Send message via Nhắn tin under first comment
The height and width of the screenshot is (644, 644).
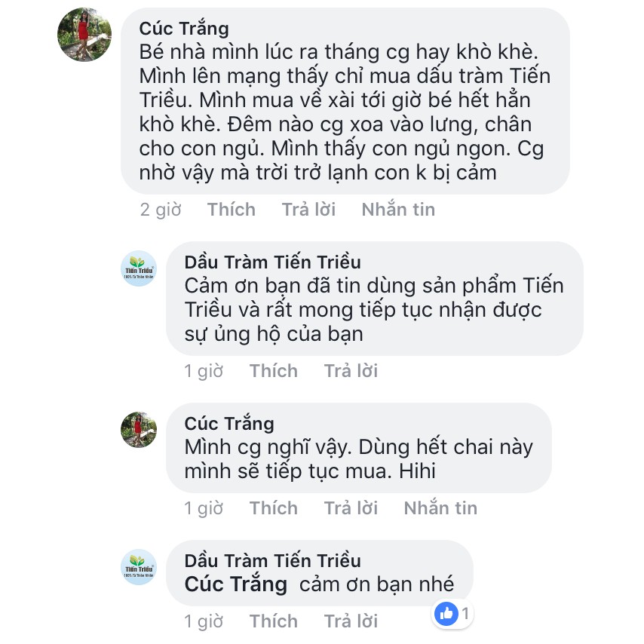point(398,210)
